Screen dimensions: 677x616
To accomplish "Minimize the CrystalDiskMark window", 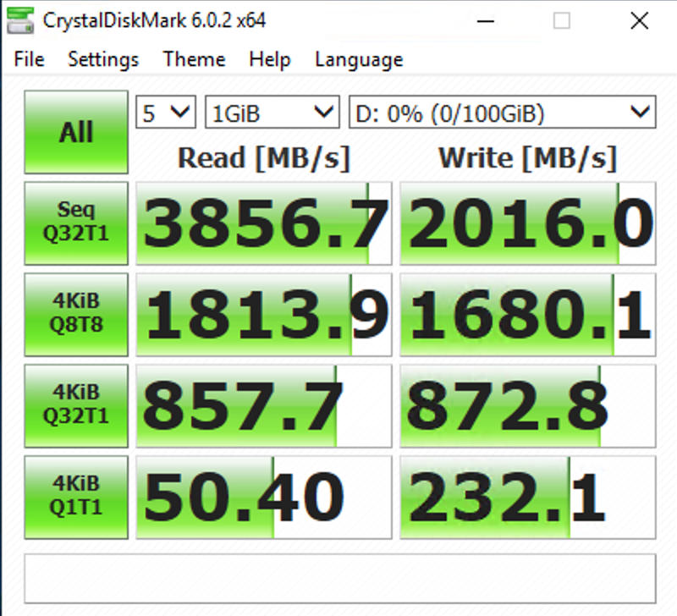I will (485, 20).
